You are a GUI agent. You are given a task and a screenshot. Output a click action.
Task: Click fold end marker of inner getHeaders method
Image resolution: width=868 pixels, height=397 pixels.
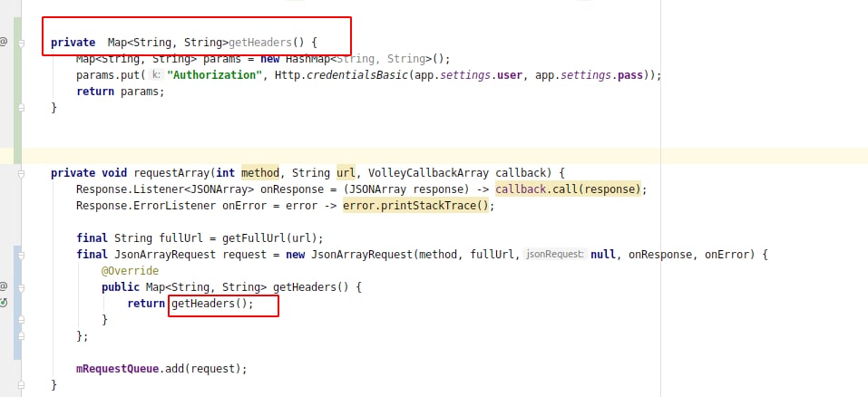coord(21,320)
